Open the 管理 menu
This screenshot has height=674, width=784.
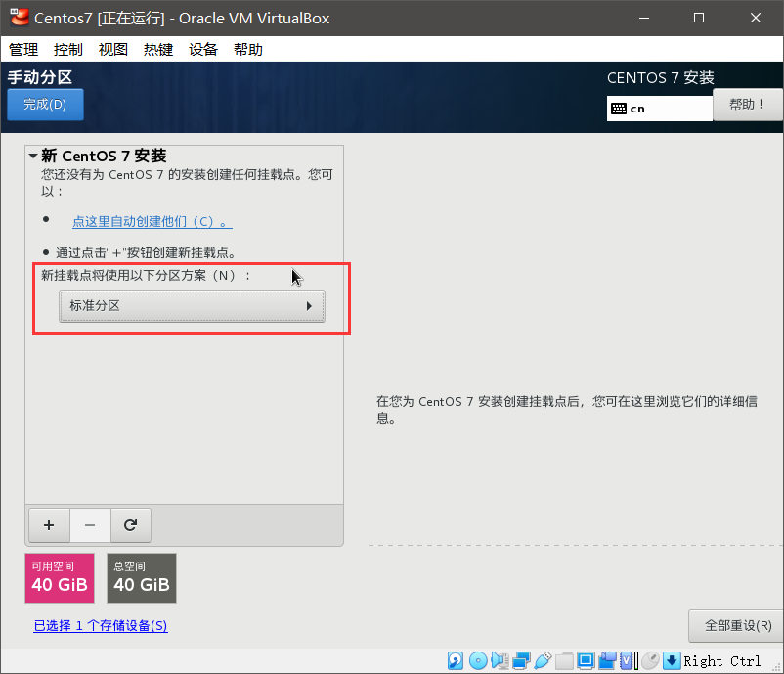click(23, 49)
